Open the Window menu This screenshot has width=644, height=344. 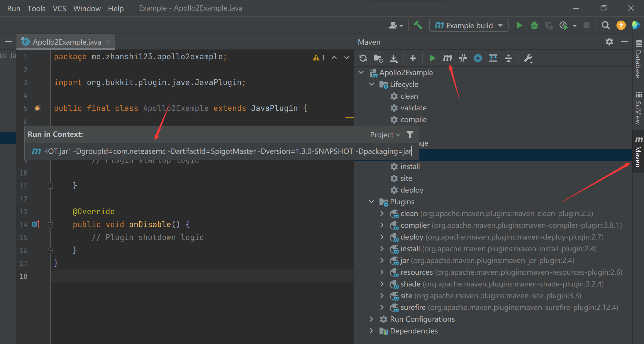[x=87, y=9]
